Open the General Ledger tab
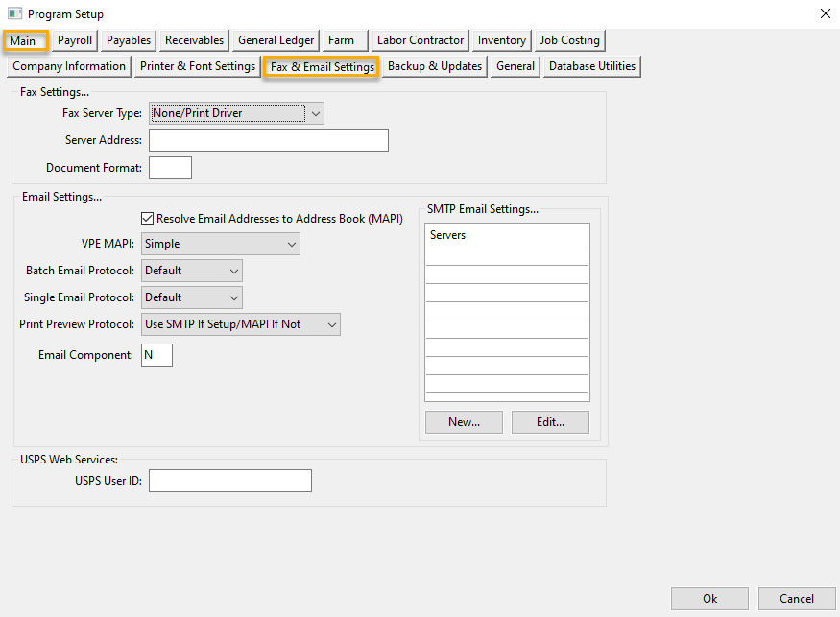The image size is (840, 617). (x=276, y=40)
